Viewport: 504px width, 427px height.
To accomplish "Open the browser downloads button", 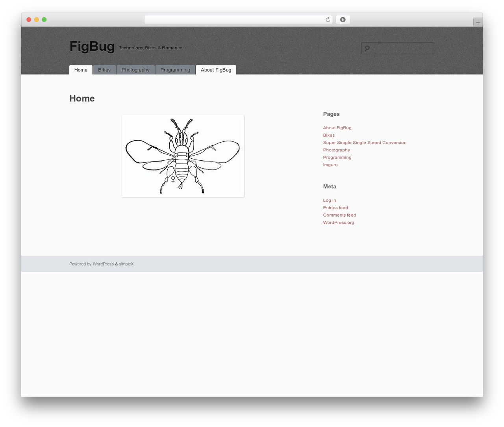I will (x=343, y=20).
